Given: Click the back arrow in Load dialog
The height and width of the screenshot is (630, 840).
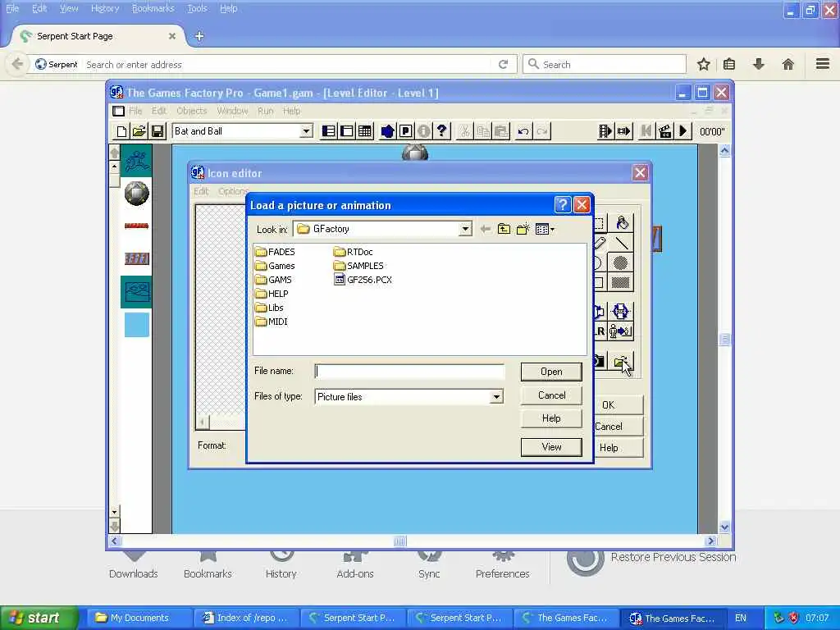Looking at the screenshot, I should click(x=486, y=230).
